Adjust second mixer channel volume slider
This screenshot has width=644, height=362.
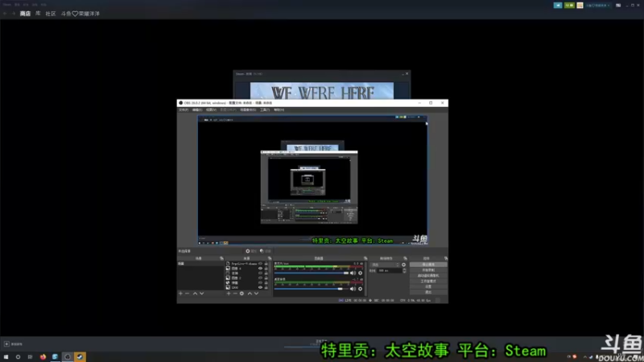(x=312, y=289)
